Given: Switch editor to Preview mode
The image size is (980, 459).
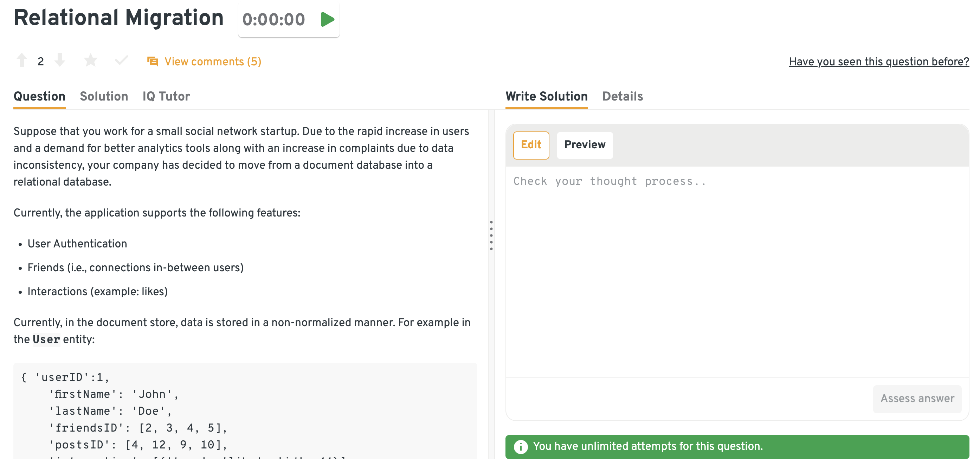Looking at the screenshot, I should [585, 145].
